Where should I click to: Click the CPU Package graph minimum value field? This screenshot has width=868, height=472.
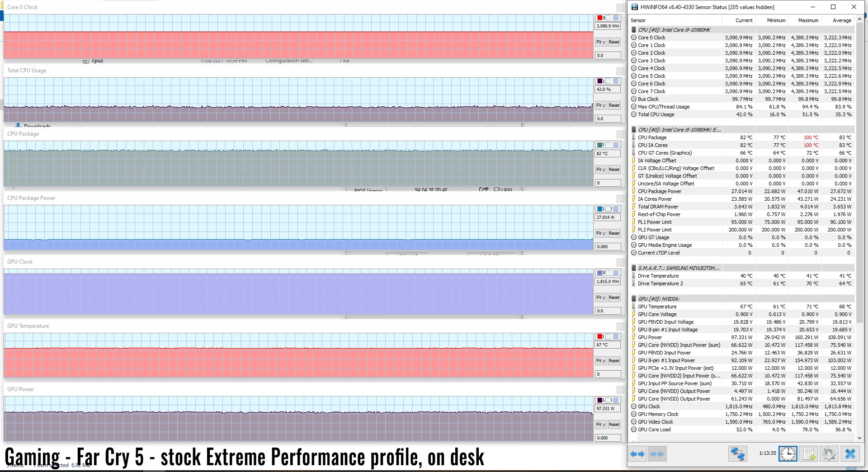(x=608, y=183)
